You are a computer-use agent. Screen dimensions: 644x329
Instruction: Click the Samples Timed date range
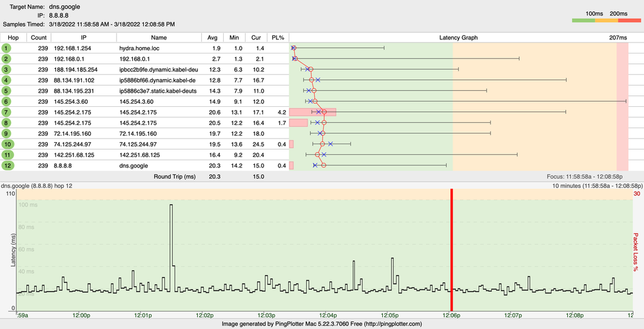pyautogui.click(x=112, y=24)
